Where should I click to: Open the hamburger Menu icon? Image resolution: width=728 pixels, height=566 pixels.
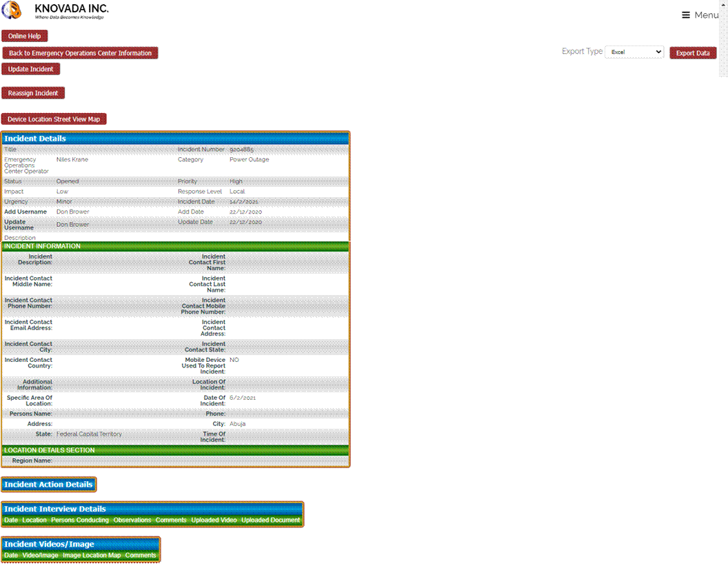[x=686, y=15]
